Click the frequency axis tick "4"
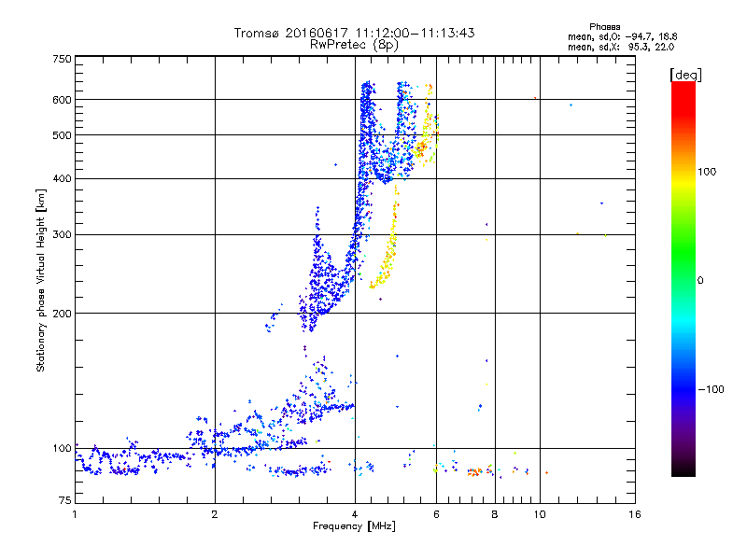Image resolution: width=747 pixels, height=560 pixels. [355, 514]
